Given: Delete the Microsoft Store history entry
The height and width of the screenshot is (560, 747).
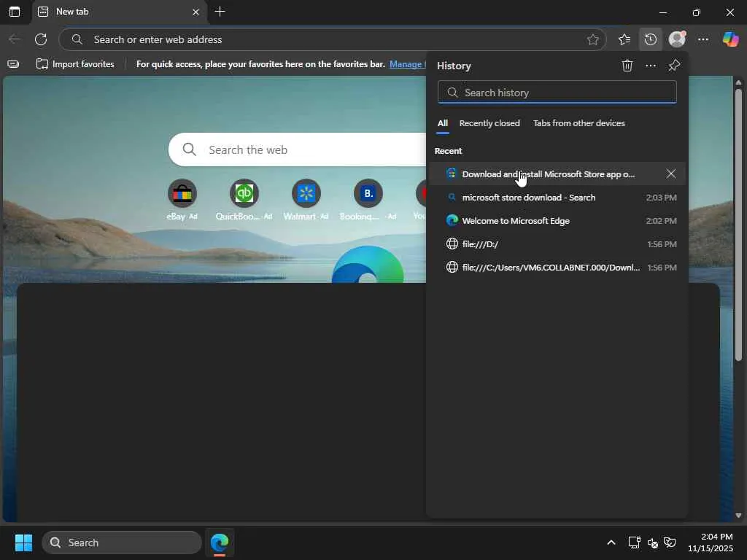Looking at the screenshot, I should pyautogui.click(x=671, y=174).
